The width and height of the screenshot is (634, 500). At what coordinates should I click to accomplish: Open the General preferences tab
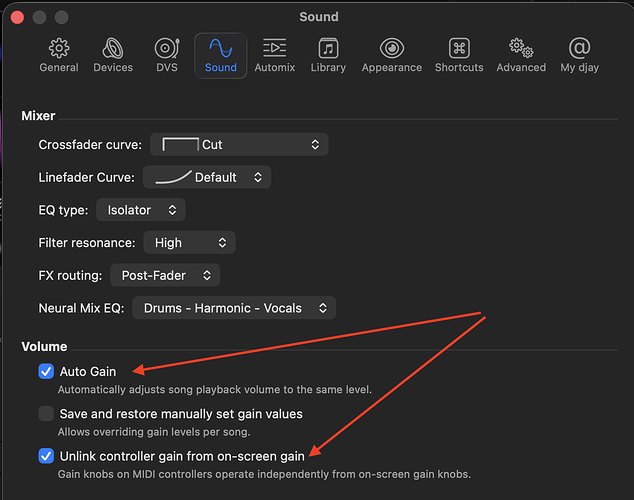point(59,56)
